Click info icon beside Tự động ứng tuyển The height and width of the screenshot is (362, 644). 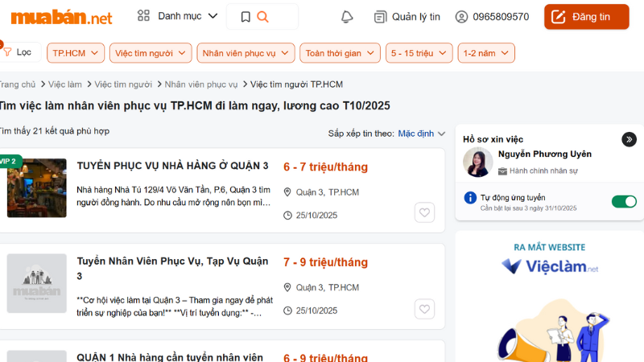pyautogui.click(x=470, y=198)
